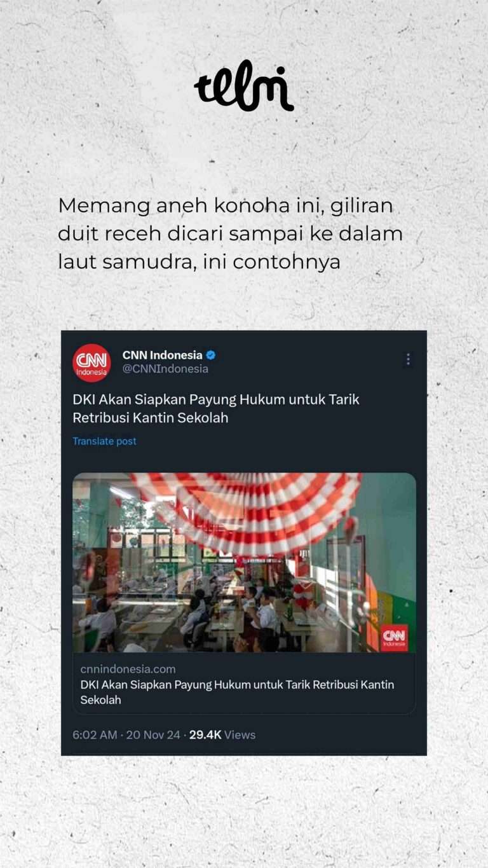
Task: Click the tweet line Retribusi Kantin Sekolah
Action: [x=150, y=418]
